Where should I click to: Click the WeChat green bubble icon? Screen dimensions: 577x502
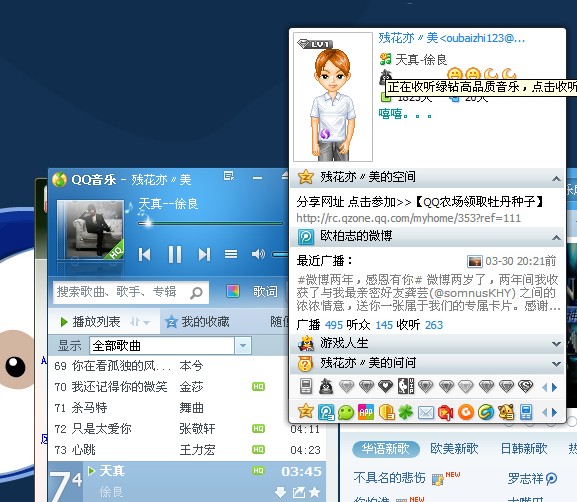[346, 412]
